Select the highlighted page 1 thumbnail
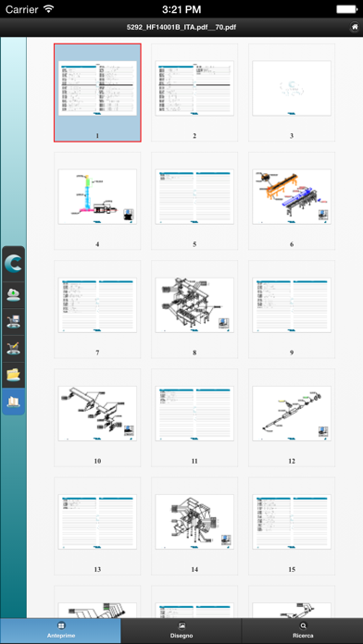Screen dimensions: 363x644 click(x=97, y=93)
